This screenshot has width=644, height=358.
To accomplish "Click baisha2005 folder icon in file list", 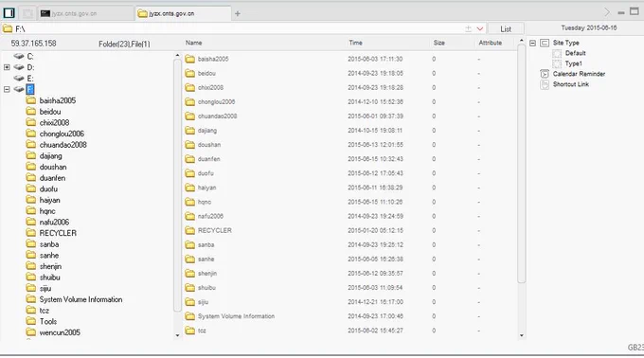I will pos(189,59).
